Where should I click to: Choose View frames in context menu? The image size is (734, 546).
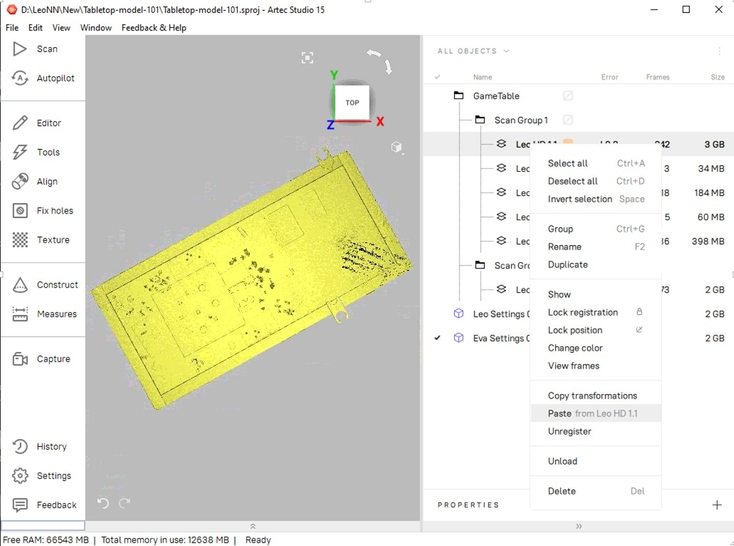click(595, 366)
